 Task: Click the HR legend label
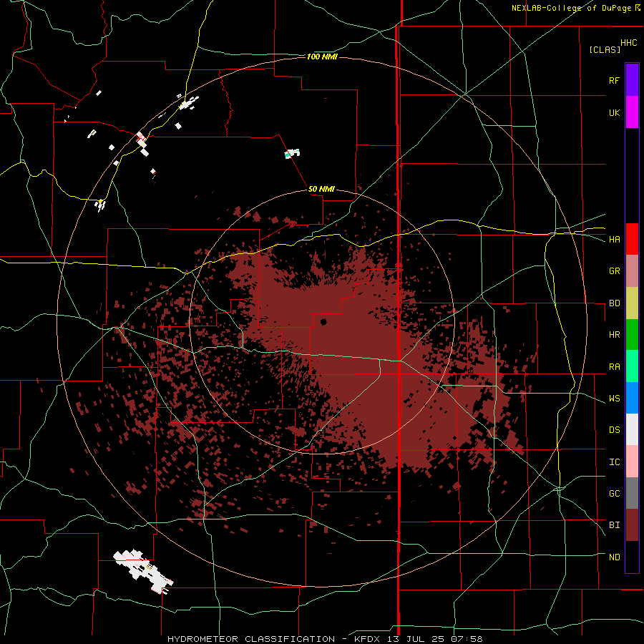click(x=614, y=335)
